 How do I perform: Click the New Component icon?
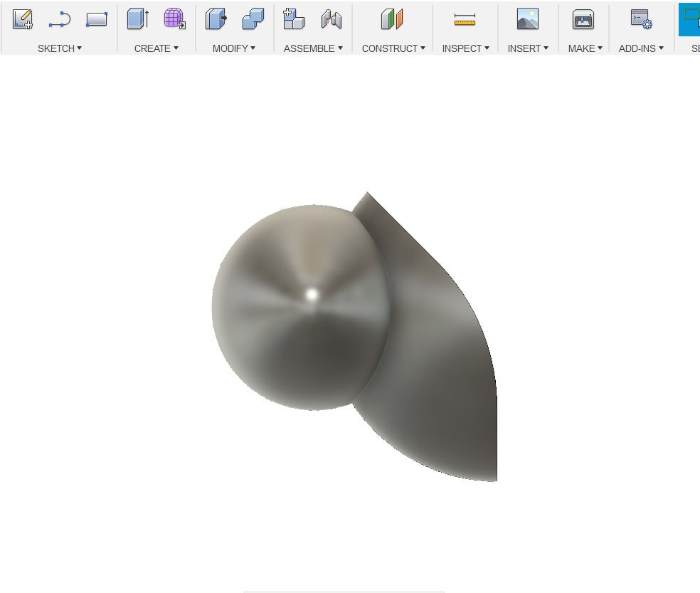point(294,20)
